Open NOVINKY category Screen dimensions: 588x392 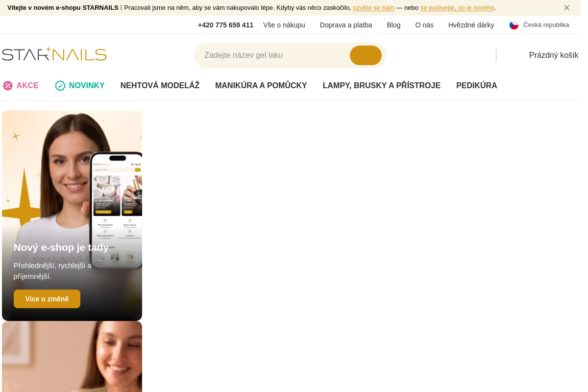click(x=87, y=86)
